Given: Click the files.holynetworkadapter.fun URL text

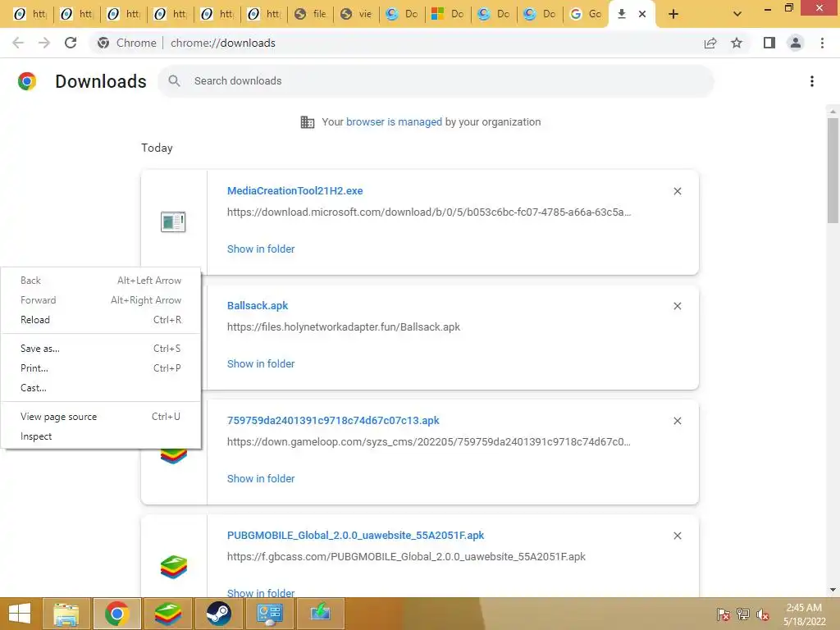Looking at the screenshot, I should (344, 327).
